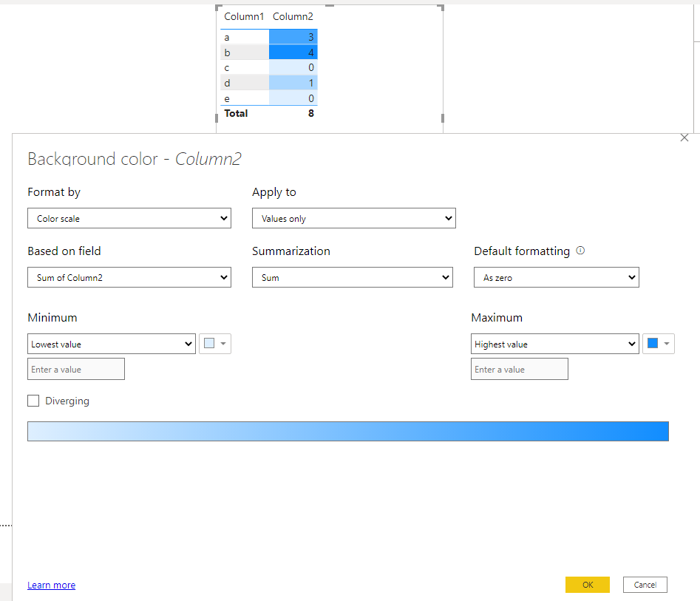The image size is (700, 601).
Task: Select row e label in Column1
Action: pos(227,98)
